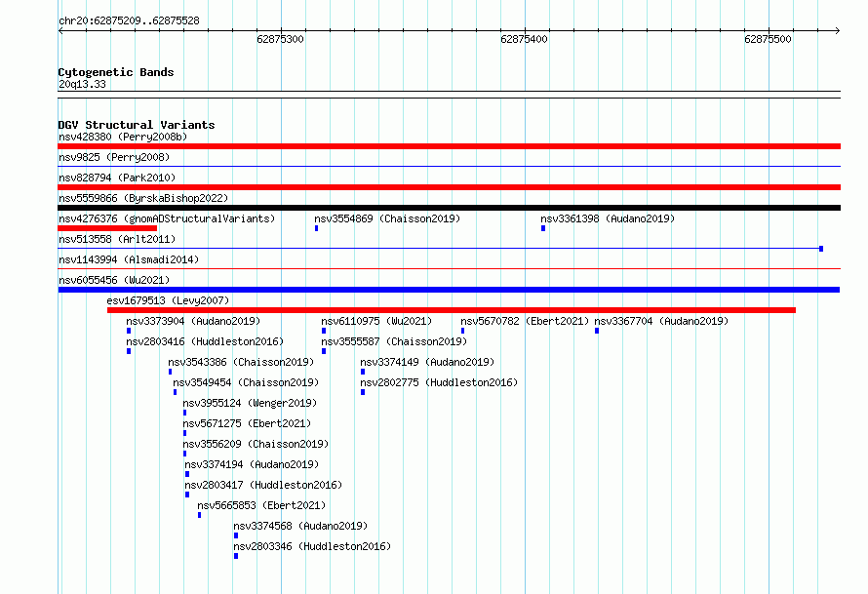868x594 pixels.
Task: Click the blue marker under nsv2803416
Action: [x=129, y=351]
